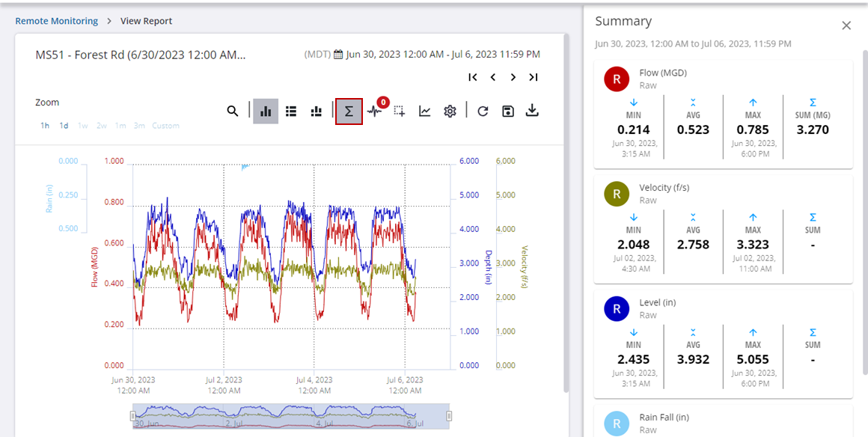Go to Remote Monitoring breadcrumb
The width and height of the screenshot is (868, 437).
[x=56, y=21]
